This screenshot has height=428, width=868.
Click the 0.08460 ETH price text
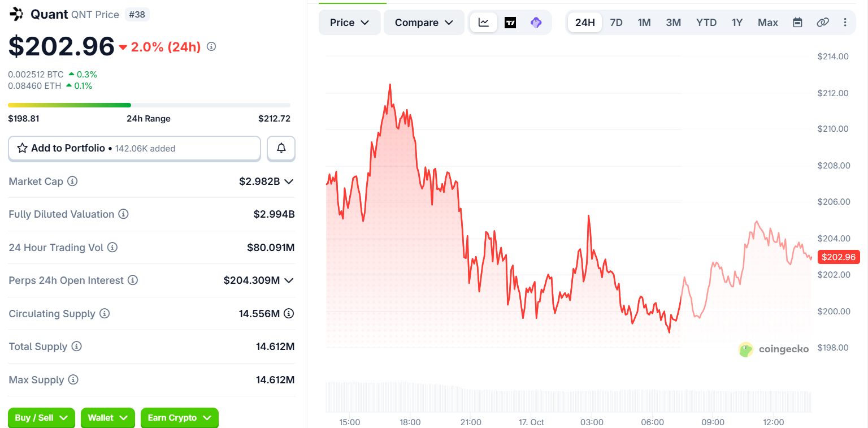[34, 86]
